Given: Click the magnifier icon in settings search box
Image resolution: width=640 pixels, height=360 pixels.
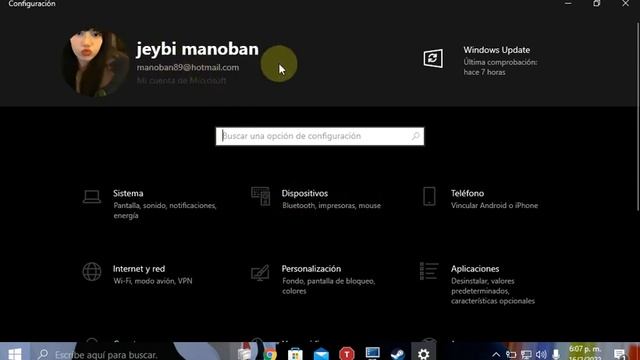Looking at the screenshot, I should pyautogui.click(x=416, y=136).
